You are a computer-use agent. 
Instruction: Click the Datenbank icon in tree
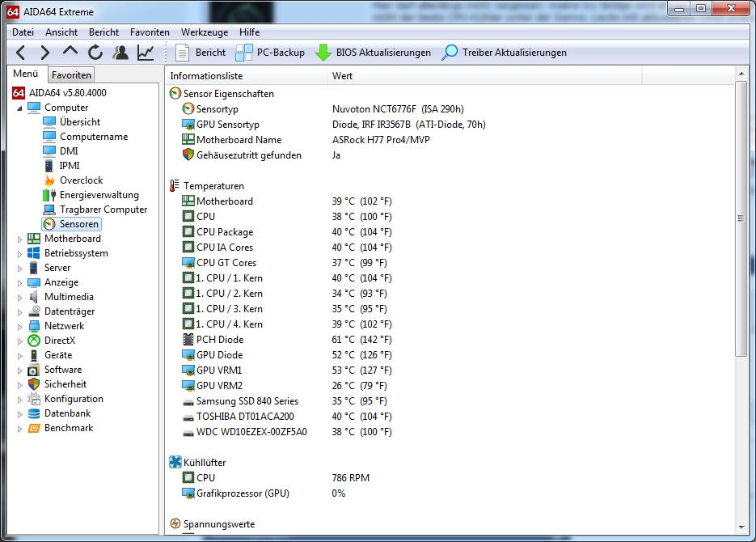pos(34,413)
